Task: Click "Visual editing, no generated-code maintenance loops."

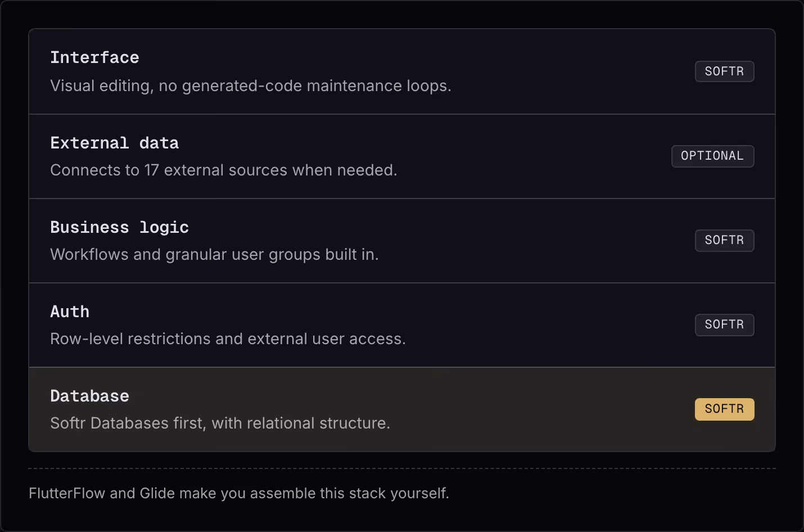Action: [x=251, y=85]
